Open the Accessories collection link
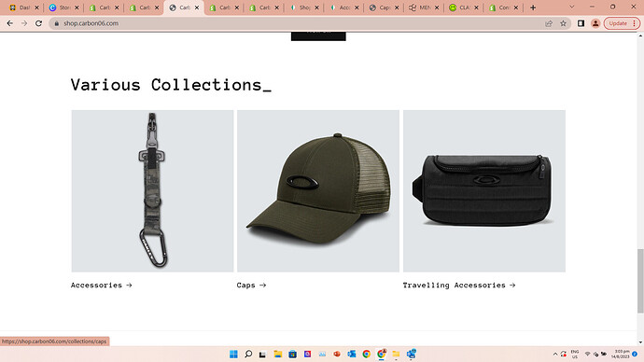Image resolution: width=644 pixels, height=362 pixels. 101,285
